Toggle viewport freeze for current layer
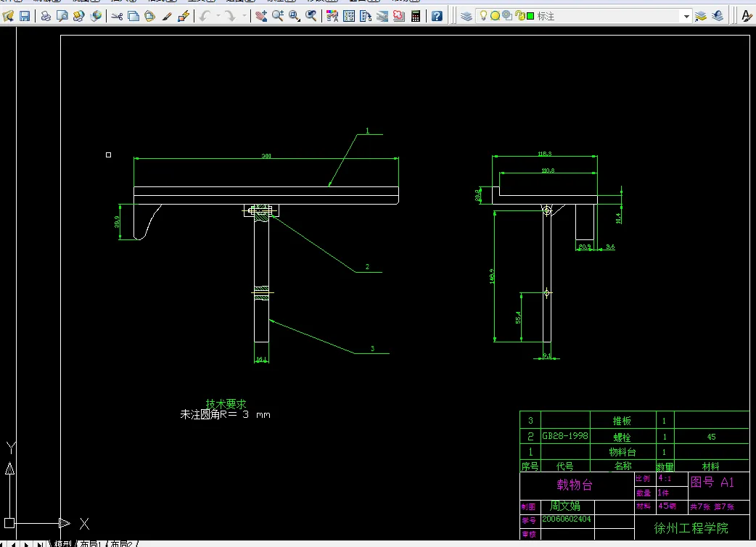The height and width of the screenshot is (547, 756). click(506, 15)
